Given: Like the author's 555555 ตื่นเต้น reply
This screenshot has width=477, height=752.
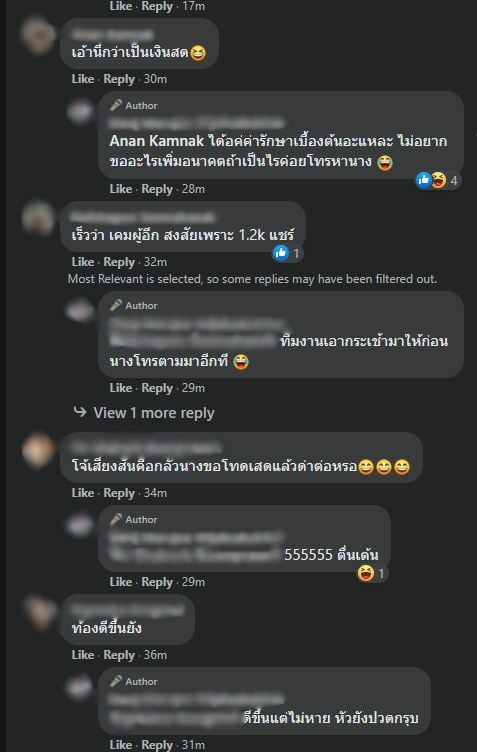Looking at the screenshot, I should click(x=121, y=582).
